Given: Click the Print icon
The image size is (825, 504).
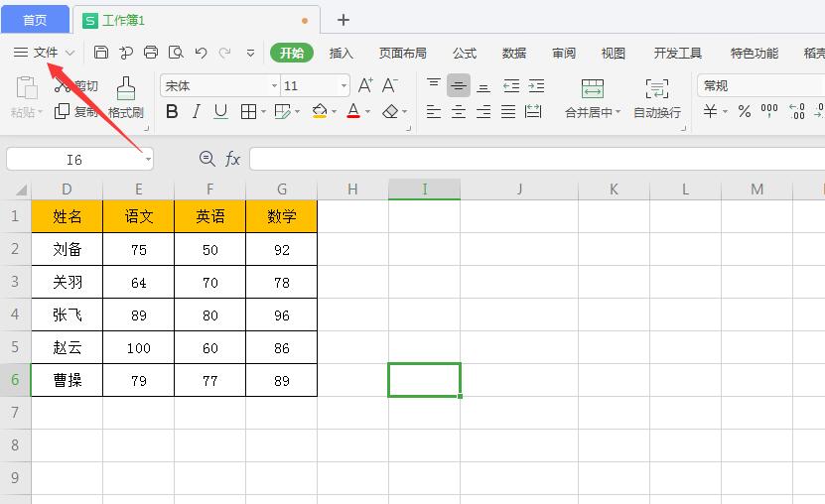Looking at the screenshot, I should click(151, 52).
